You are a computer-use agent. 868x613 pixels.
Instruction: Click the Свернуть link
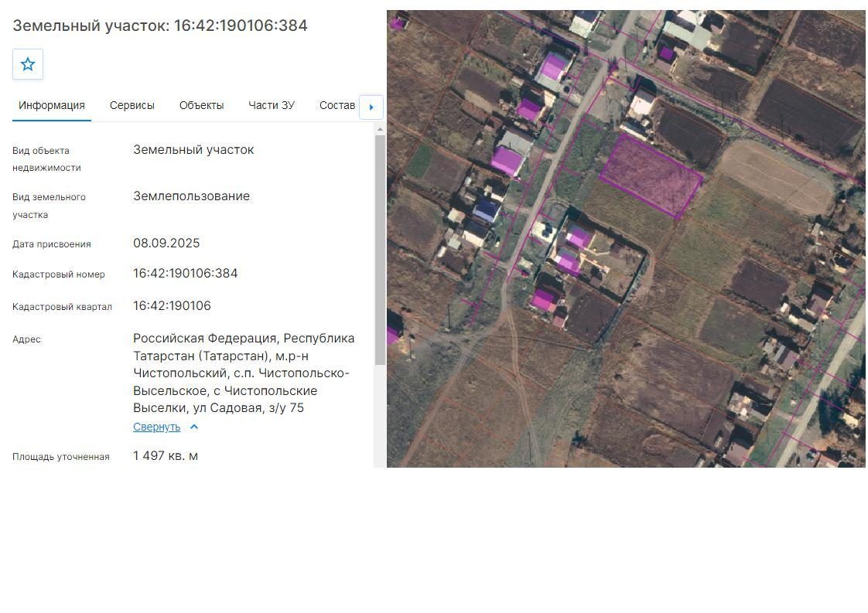pyautogui.click(x=157, y=427)
